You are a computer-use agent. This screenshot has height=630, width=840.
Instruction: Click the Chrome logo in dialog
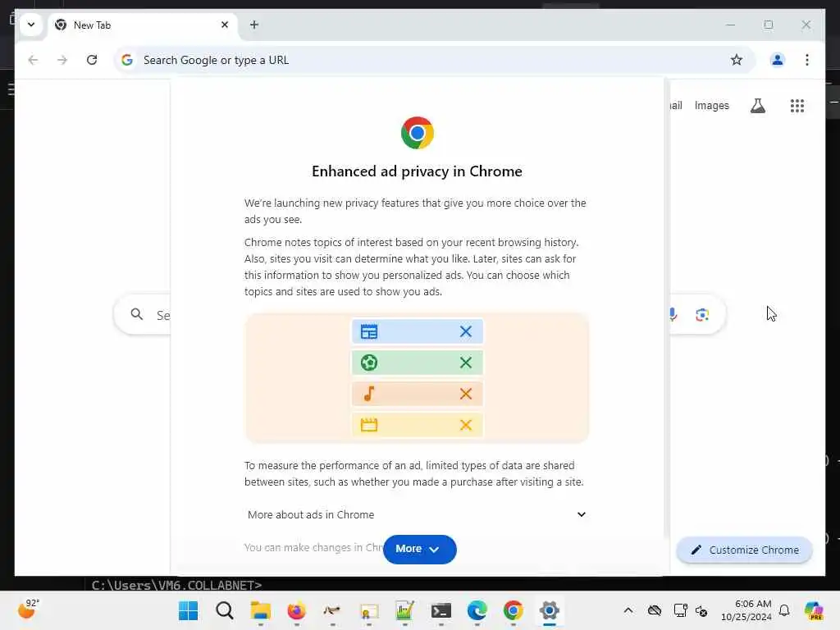tap(417, 133)
